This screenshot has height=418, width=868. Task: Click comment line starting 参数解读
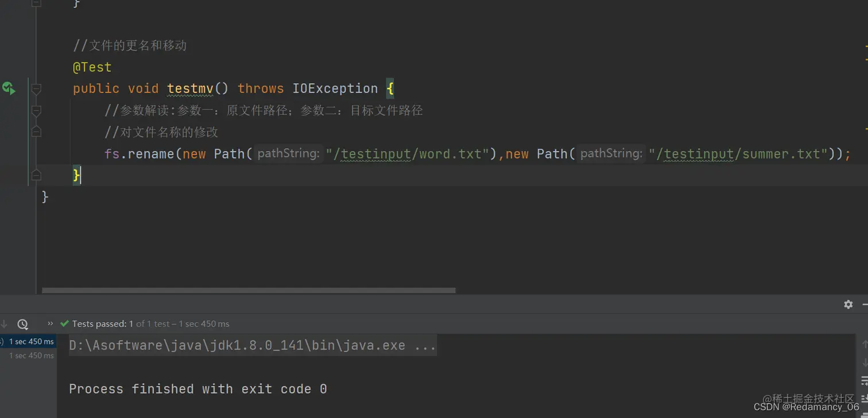pyautogui.click(x=263, y=110)
